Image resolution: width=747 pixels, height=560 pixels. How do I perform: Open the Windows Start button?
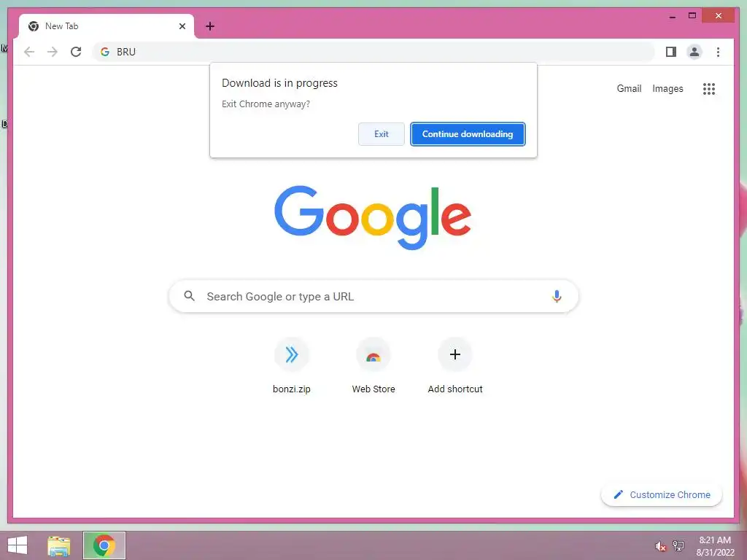point(18,545)
